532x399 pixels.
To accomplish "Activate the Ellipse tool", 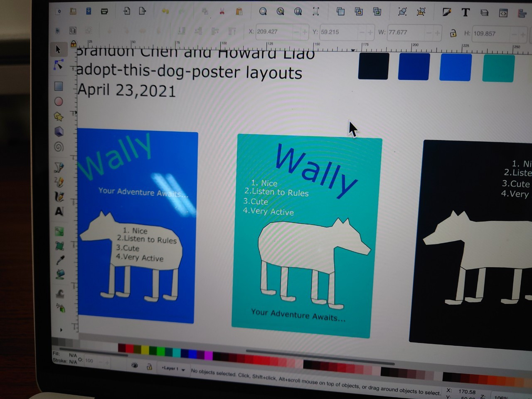I will (59, 101).
